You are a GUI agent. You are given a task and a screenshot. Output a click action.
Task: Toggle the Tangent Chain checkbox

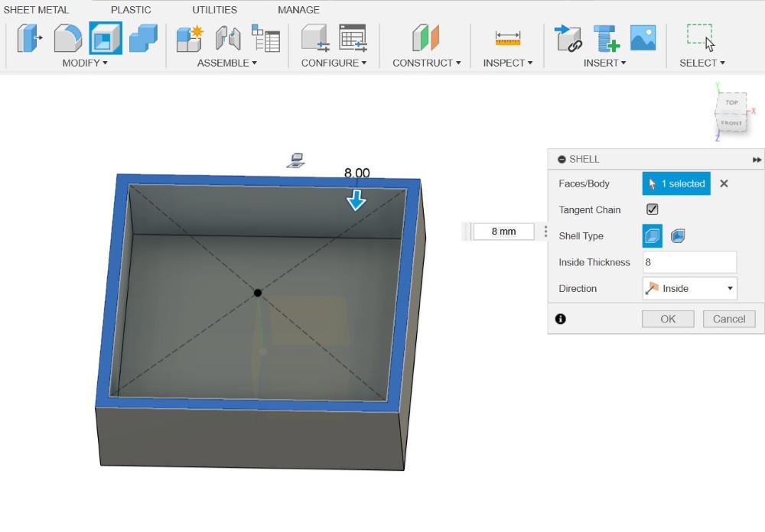pos(653,209)
